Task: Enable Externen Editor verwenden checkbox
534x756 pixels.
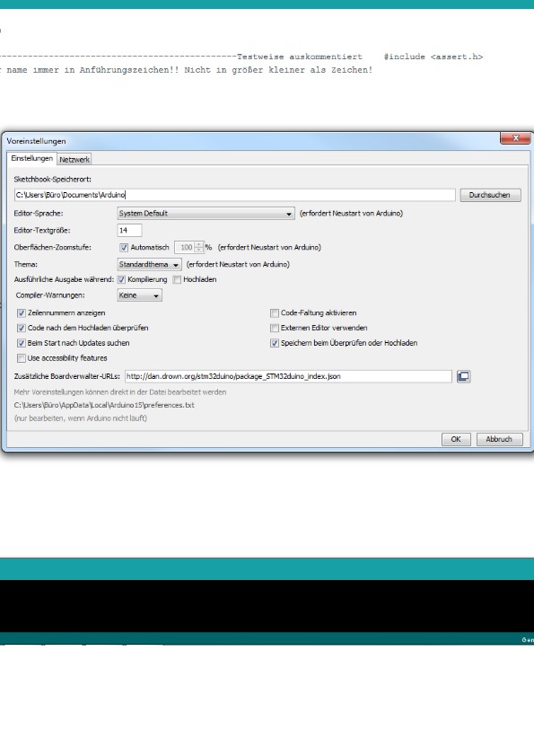Action: (x=275, y=328)
